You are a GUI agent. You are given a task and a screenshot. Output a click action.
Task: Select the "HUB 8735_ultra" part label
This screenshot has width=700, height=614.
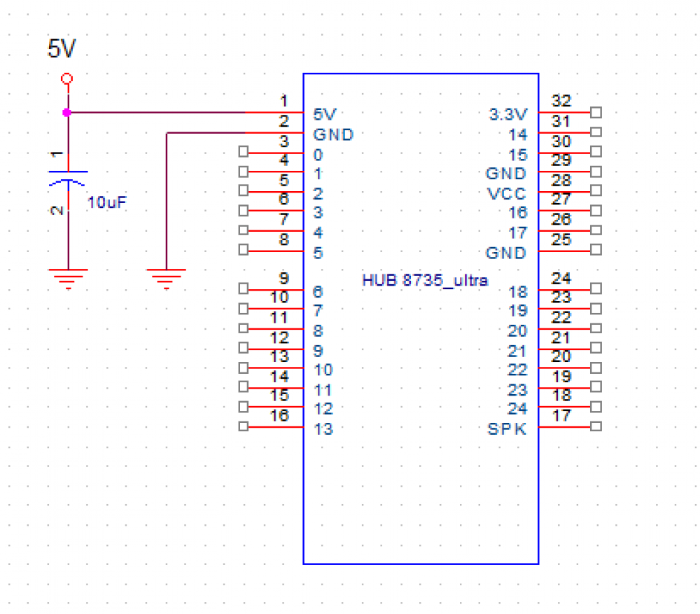[425, 281]
